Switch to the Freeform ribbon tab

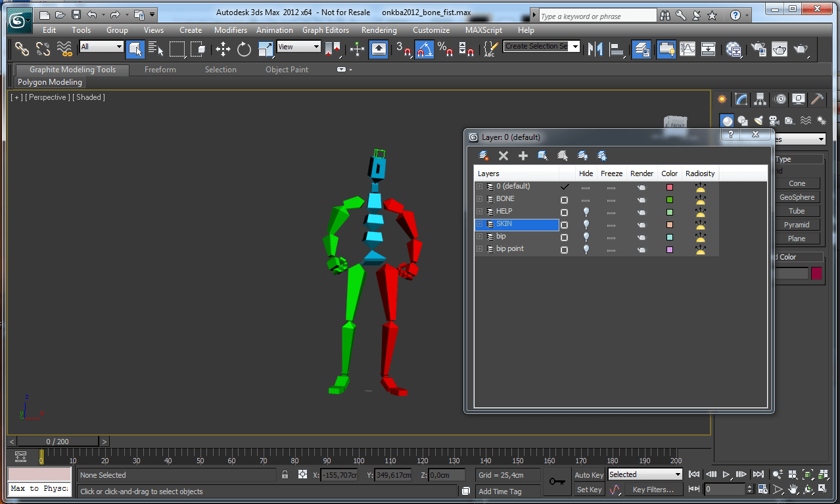click(160, 70)
